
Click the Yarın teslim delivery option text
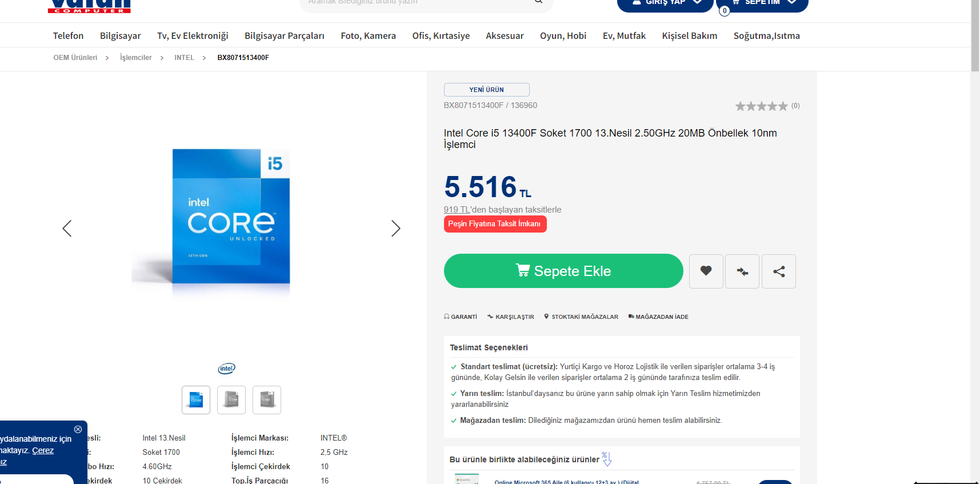(606, 399)
